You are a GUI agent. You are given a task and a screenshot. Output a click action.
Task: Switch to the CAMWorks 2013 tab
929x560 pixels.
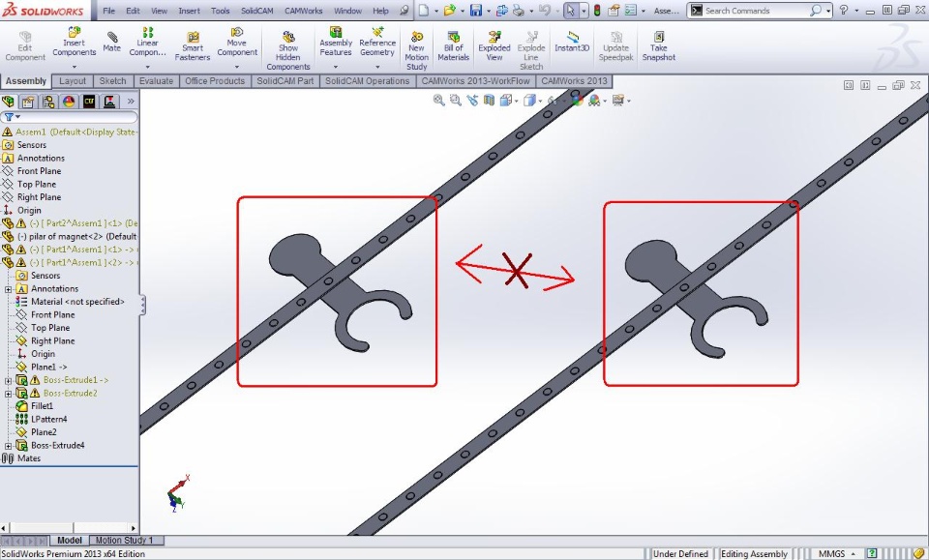pyautogui.click(x=574, y=81)
